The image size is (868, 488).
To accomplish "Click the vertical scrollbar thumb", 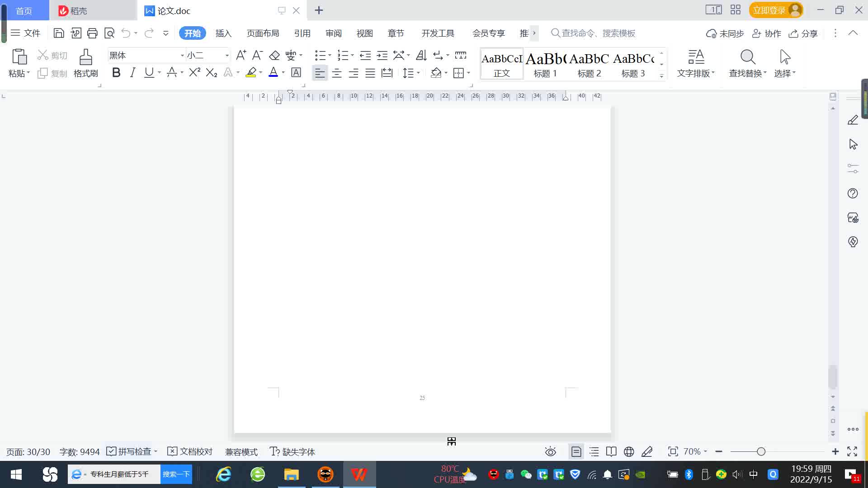I will coord(833,377).
